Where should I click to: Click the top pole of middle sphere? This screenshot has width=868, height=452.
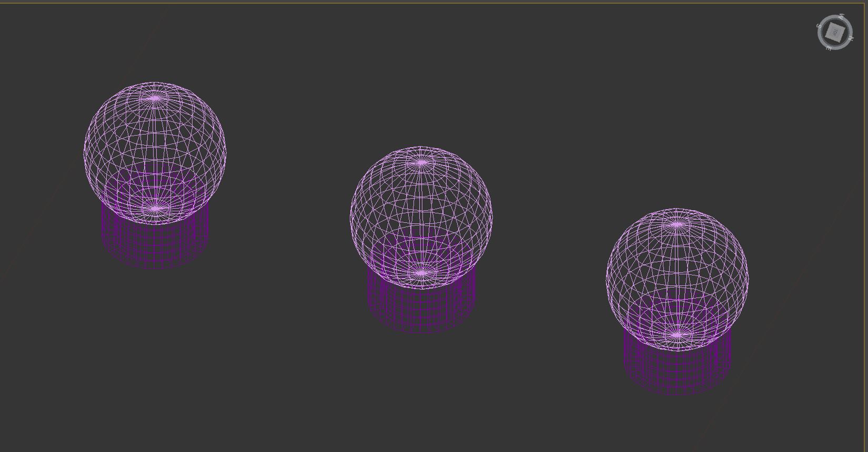point(421,163)
